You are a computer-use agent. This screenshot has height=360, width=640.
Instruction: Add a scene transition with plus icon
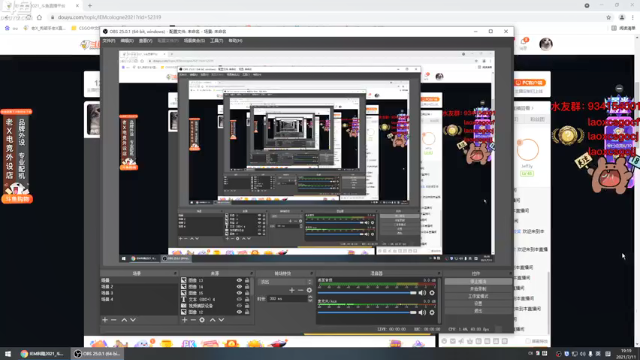[x=292, y=290]
